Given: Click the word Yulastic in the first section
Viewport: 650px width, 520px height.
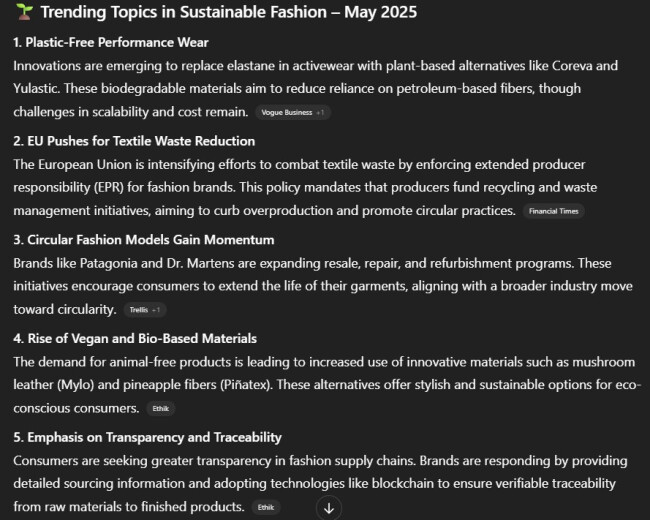Looking at the screenshot, I should coord(38,87).
